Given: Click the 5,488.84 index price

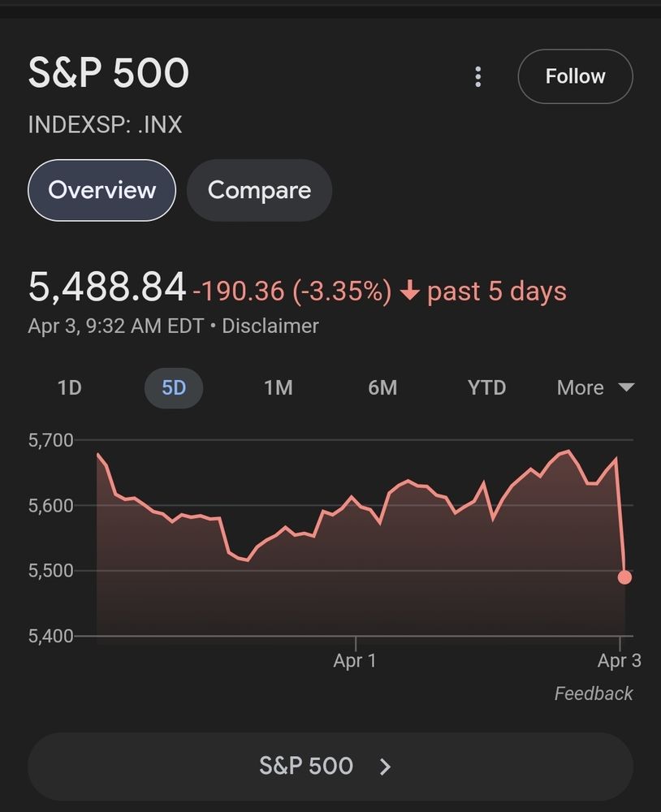Looking at the screenshot, I should click(x=107, y=287).
